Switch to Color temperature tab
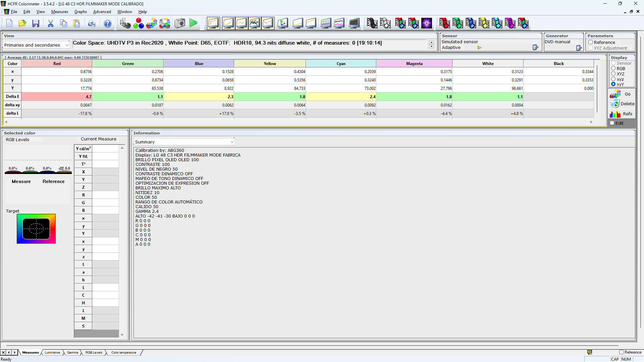Viewport: 644px width, 362px height. click(x=124, y=353)
